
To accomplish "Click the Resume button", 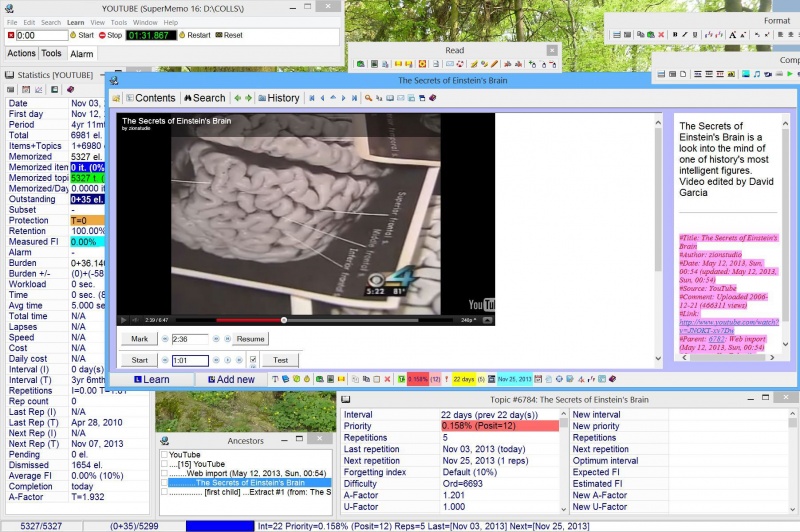I will (251, 339).
